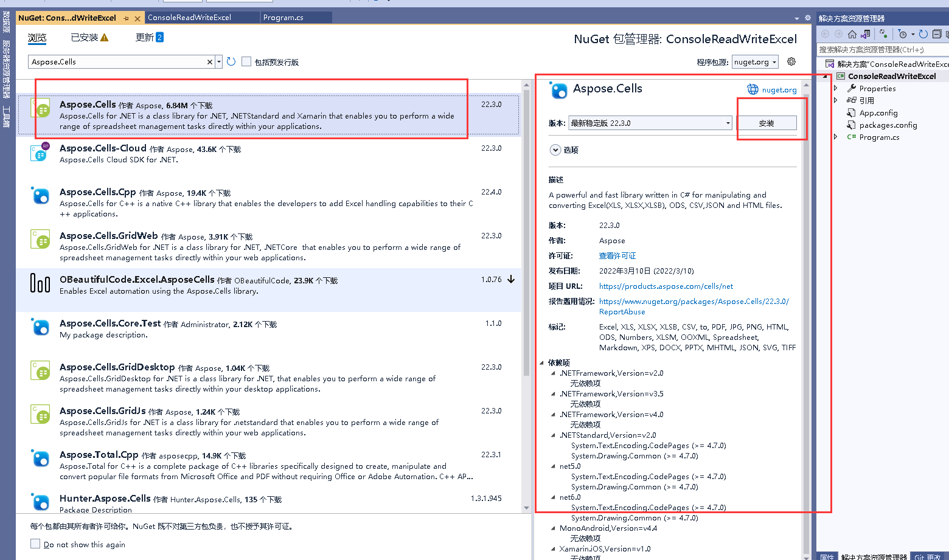Click the Home icon in Solution Explorer
This screenshot has width=949, height=560.
(x=852, y=34)
